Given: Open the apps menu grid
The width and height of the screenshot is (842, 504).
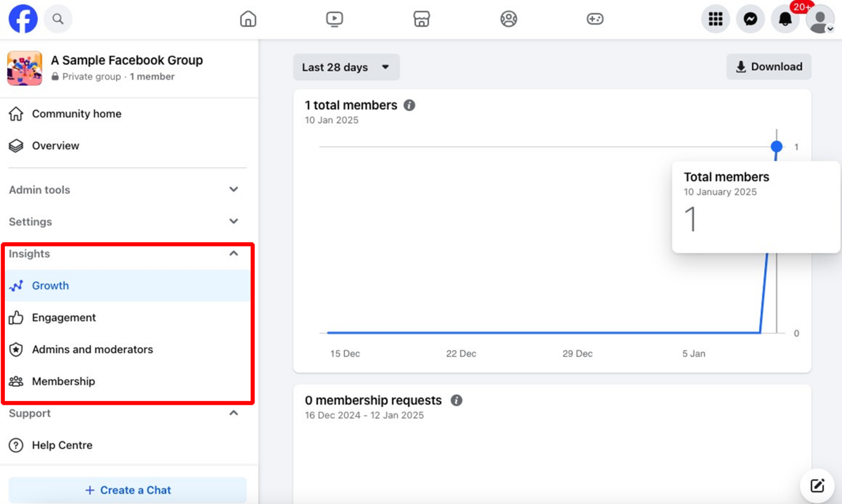Looking at the screenshot, I should [715, 19].
